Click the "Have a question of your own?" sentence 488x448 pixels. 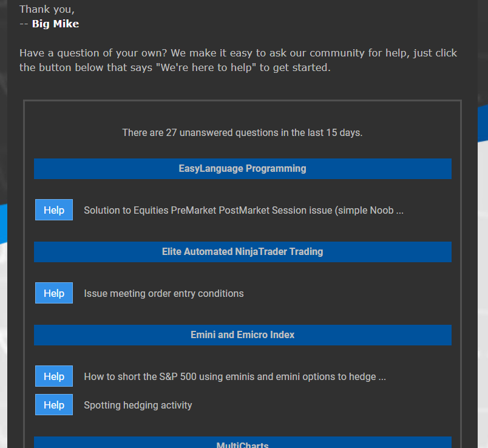pyautogui.click(x=93, y=53)
